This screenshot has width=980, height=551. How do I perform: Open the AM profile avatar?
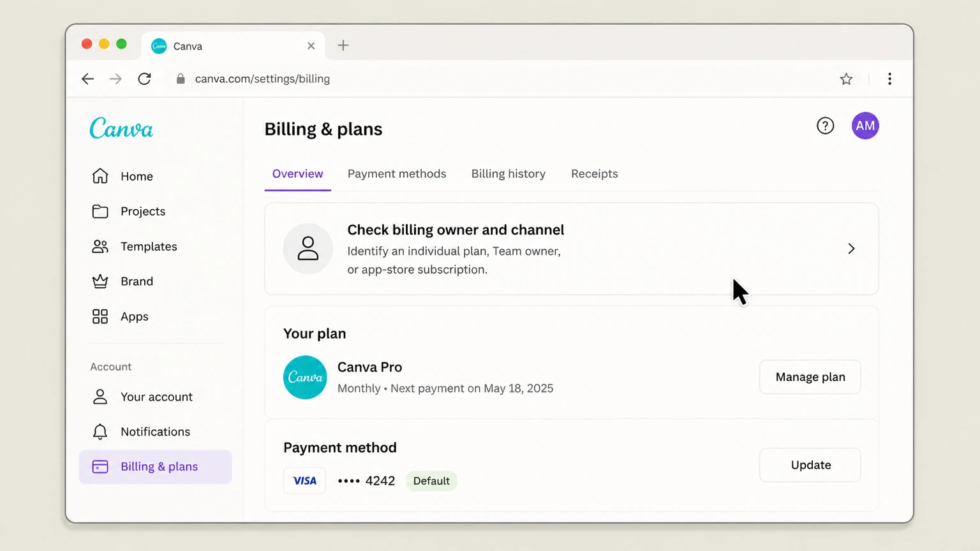[865, 126]
